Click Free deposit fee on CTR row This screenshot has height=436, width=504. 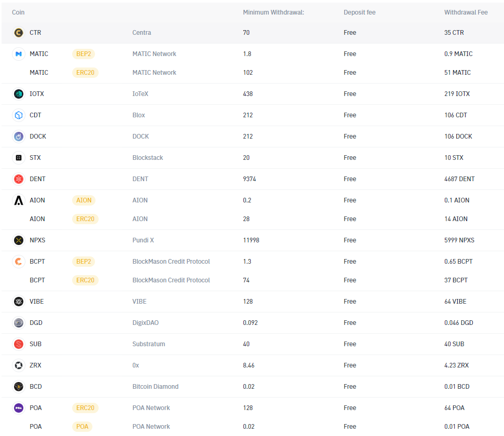tap(350, 33)
